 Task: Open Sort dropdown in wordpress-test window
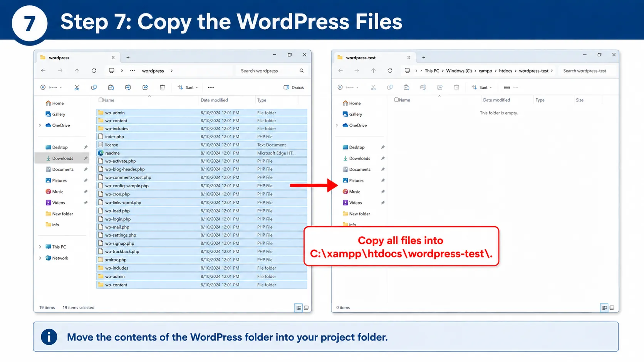[x=482, y=87]
